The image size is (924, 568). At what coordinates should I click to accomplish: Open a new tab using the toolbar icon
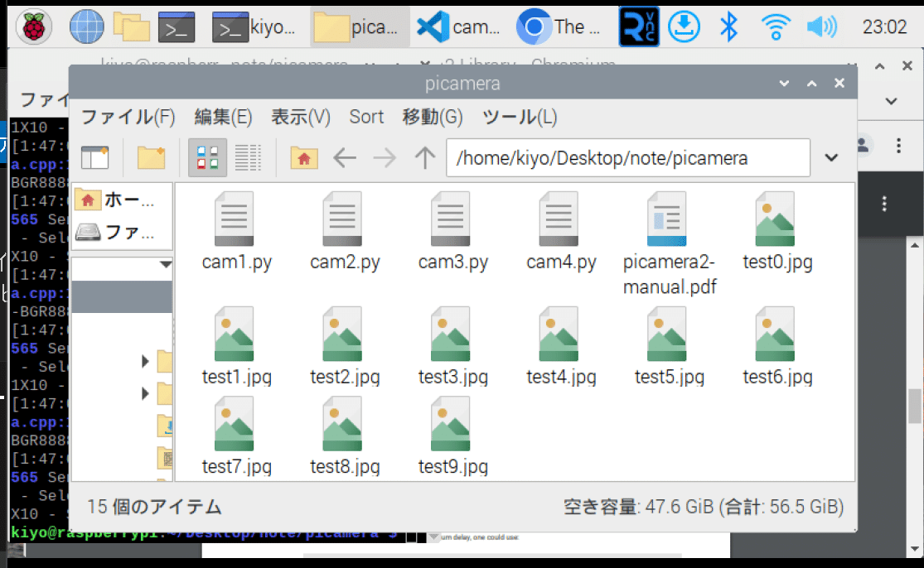coord(97,157)
